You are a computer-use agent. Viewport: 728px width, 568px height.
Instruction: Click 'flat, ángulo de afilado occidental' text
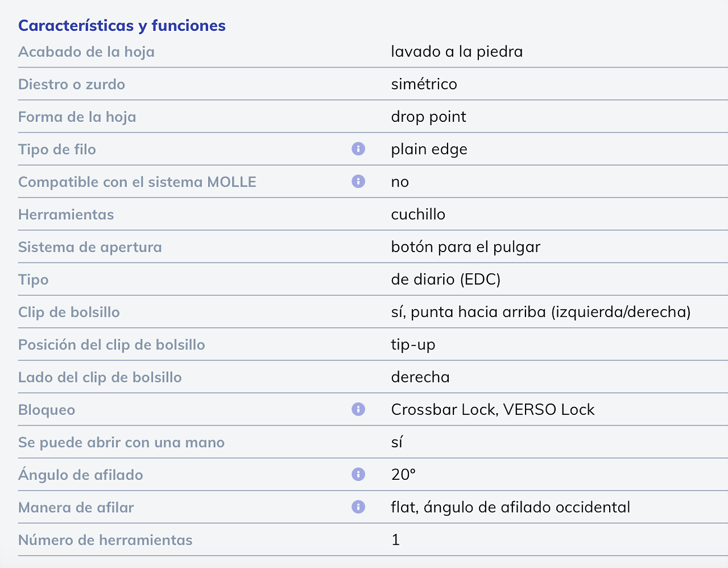click(510, 507)
